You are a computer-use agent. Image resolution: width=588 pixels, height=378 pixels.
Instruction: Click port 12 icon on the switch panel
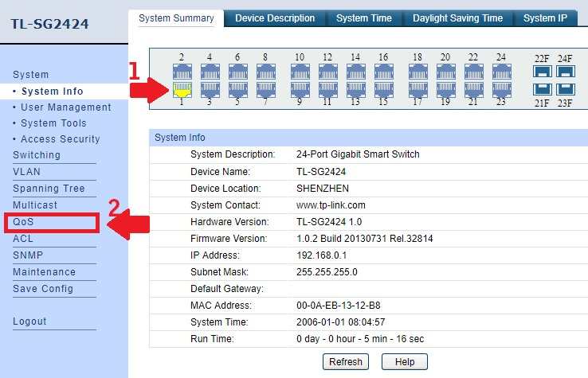click(x=328, y=72)
